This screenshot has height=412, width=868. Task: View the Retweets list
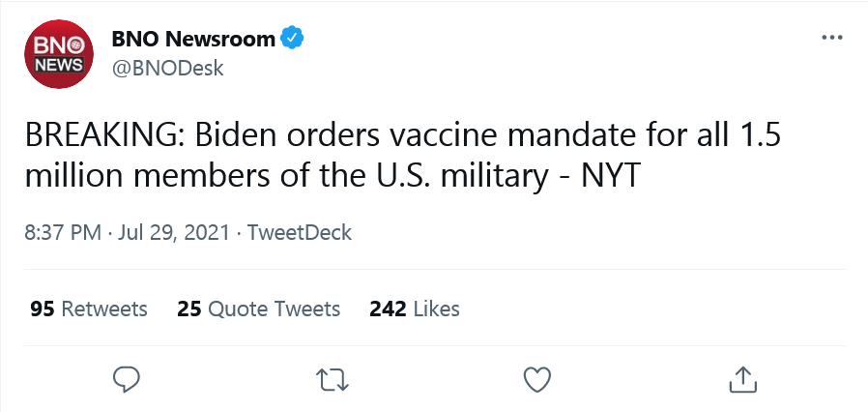point(89,309)
